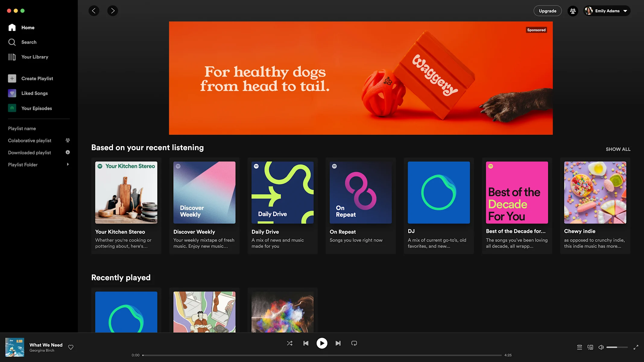Click the Upgrade button
The width and height of the screenshot is (644, 362).
(x=548, y=11)
